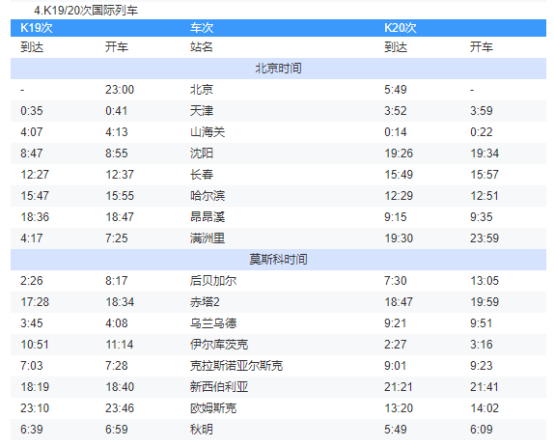Click K20 departure time 9:51
This screenshot has width=554, height=443.
click(481, 323)
